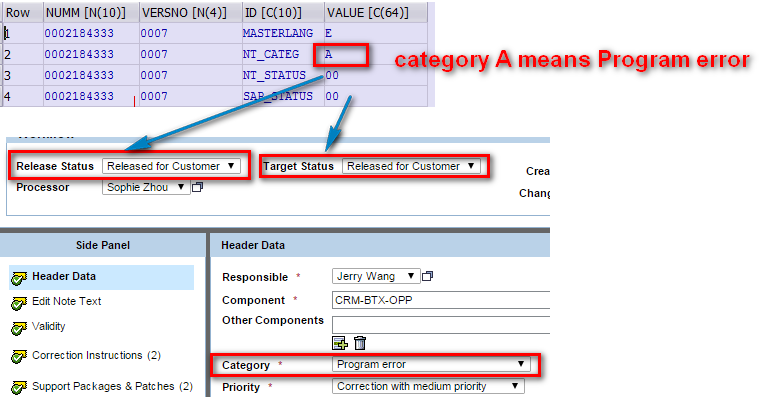Click status icon beside Header Data

click(x=19, y=278)
